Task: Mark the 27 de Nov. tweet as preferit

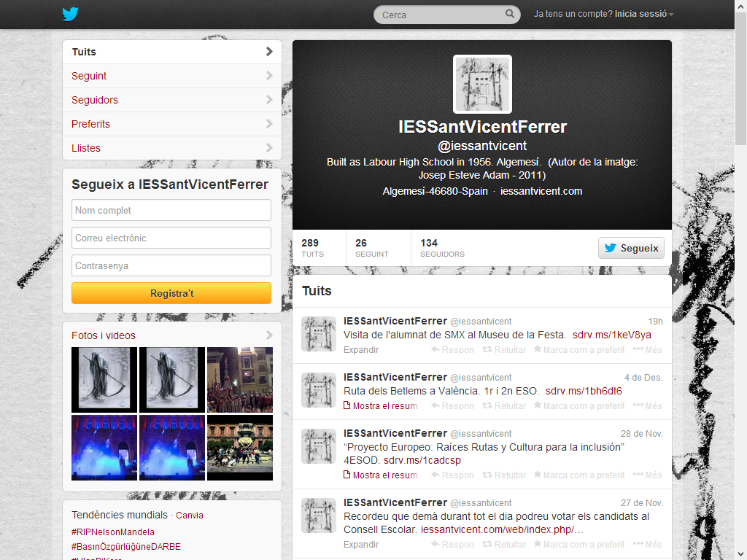Action: click(578, 545)
